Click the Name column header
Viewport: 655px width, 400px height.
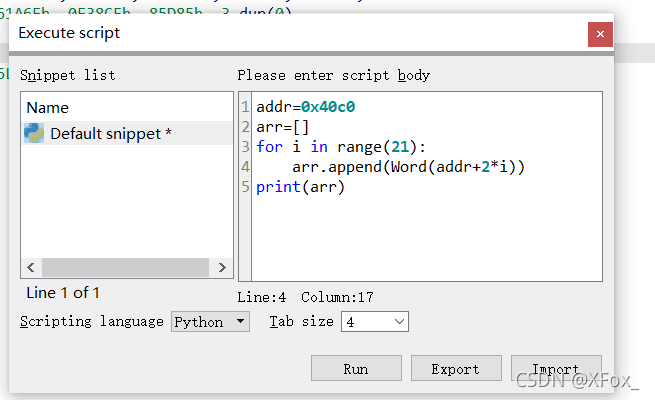pyautogui.click(x=47, y=108)
